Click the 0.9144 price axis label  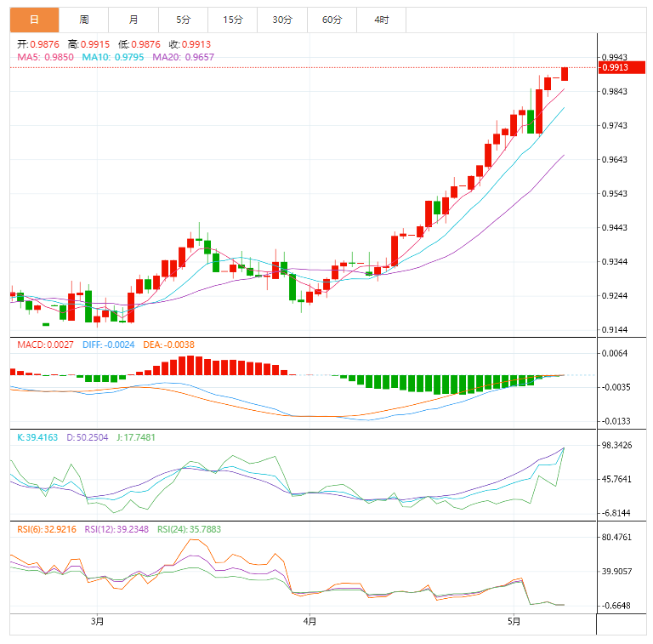615,330
